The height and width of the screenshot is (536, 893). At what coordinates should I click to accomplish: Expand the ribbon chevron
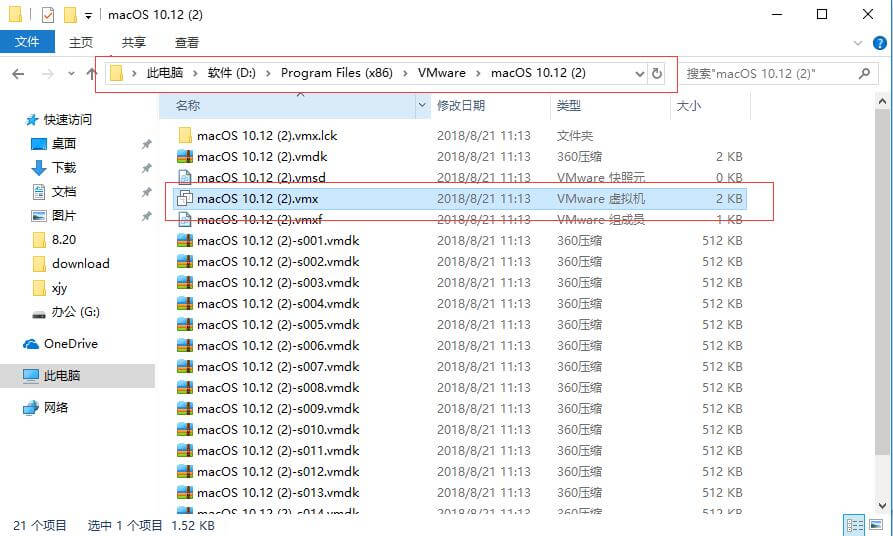point(858,43)
